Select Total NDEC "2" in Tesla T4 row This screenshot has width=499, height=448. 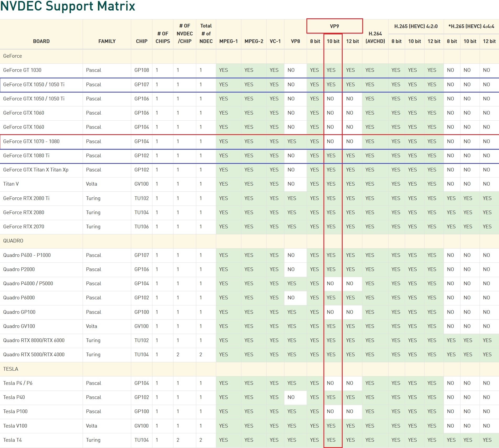tap(201, 440)
